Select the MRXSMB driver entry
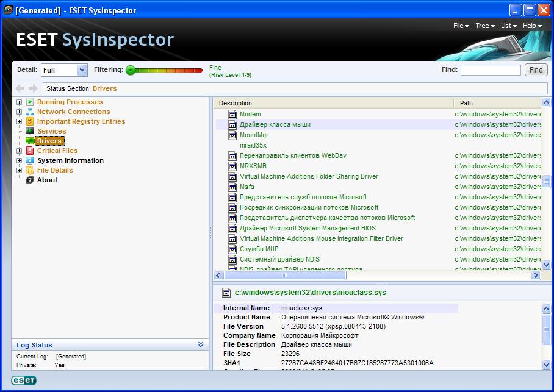 253,166
